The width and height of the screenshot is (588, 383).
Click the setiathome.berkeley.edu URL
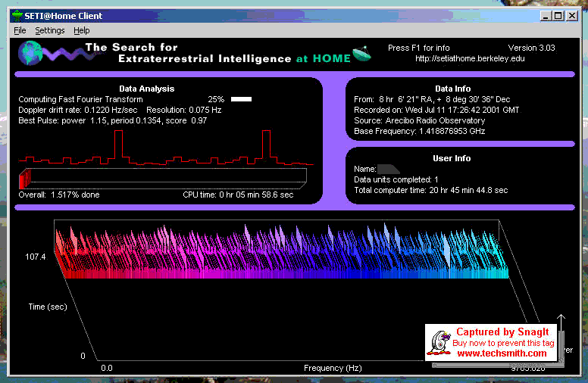pos(470,58)
